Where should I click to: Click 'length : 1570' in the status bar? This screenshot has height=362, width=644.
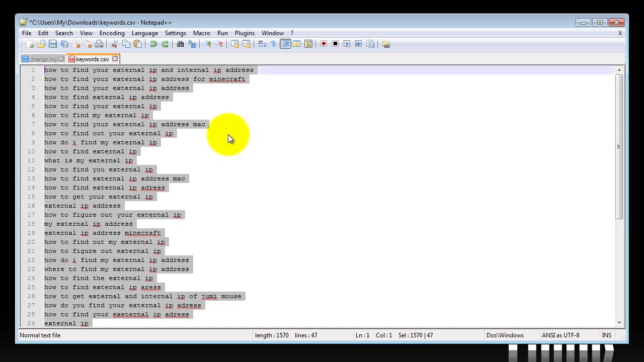coord(272,335)
